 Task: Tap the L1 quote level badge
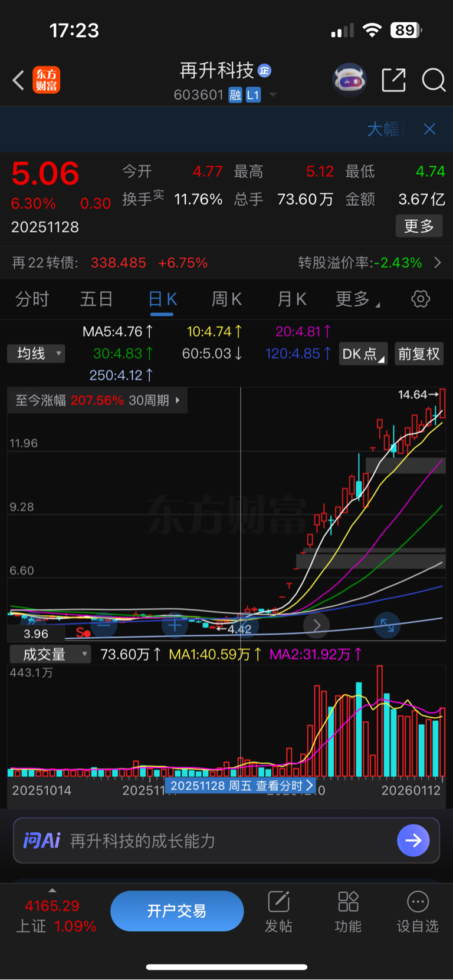253,95
